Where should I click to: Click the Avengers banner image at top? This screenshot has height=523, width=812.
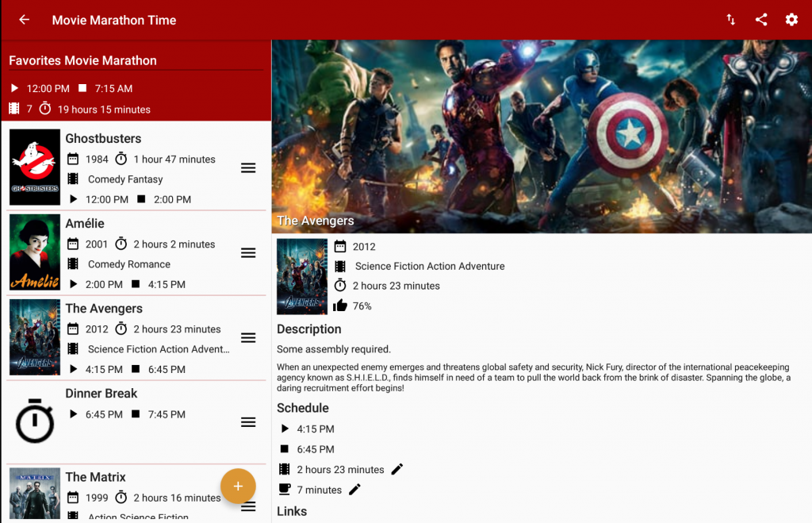pyautogui.click(x=542, y=135)
